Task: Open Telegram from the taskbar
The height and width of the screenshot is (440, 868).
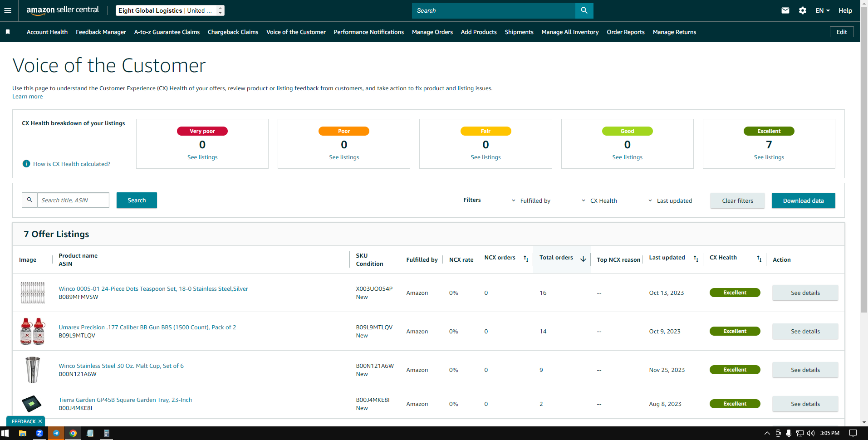Action: click(x=56, y=433)
